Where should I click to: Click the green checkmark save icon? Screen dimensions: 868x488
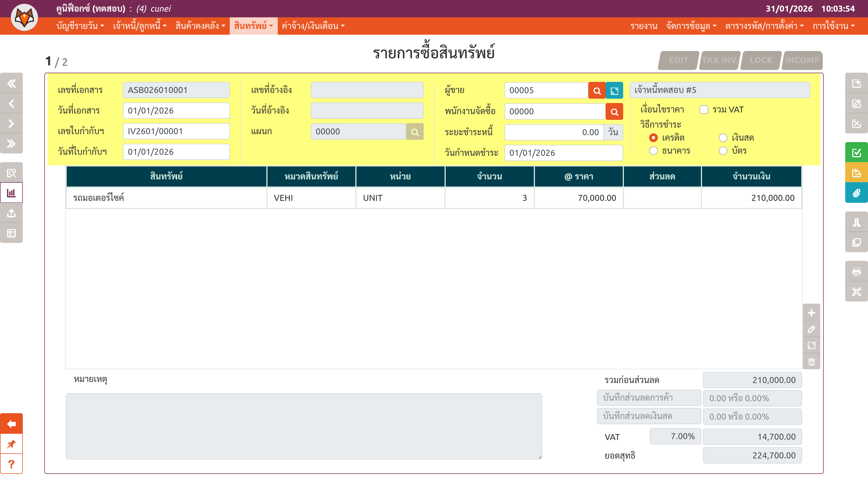point(856,153)
